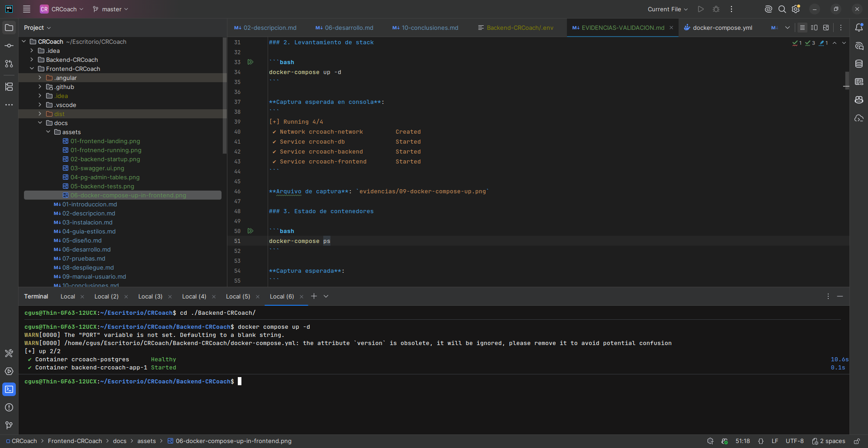Viewport: 868px width, 448px height.
Task: Open Current File run configuration dropdown
Action: click(x=668, y=9)
